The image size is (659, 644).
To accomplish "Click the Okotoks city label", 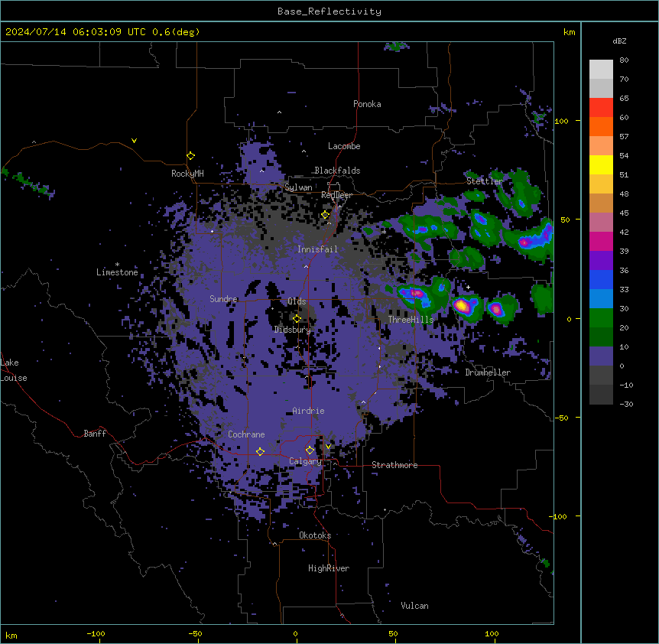I will (315, 535).
